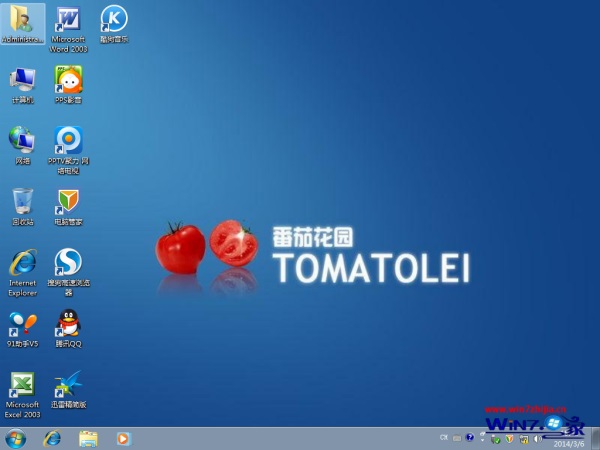Click the pinned Internet Explorer taskbar icon

[52, 438]
